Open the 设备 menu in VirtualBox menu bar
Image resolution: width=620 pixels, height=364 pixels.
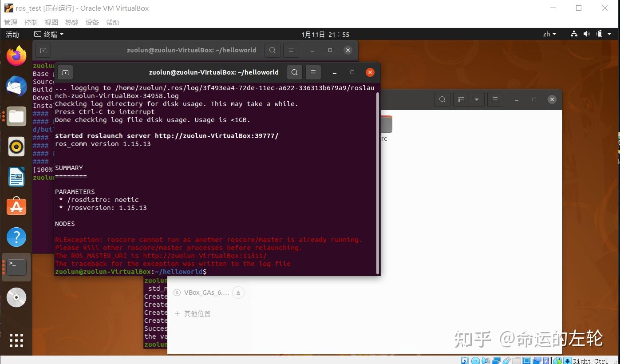point(92,22)
